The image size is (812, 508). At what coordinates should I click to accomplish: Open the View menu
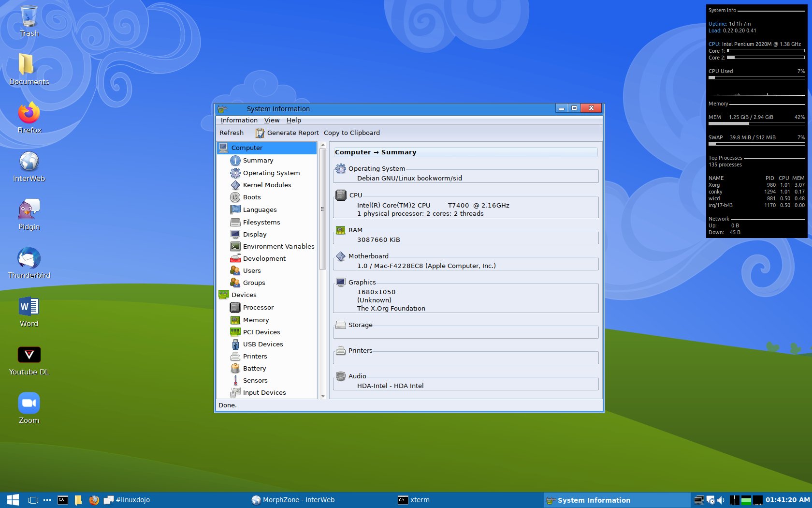272,120
